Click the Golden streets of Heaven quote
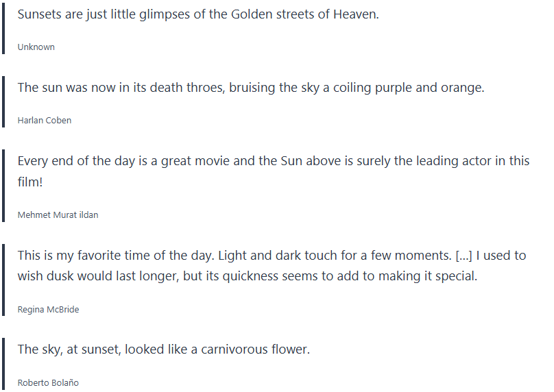Viewport: 554px width, 392px height. [197, 14]
